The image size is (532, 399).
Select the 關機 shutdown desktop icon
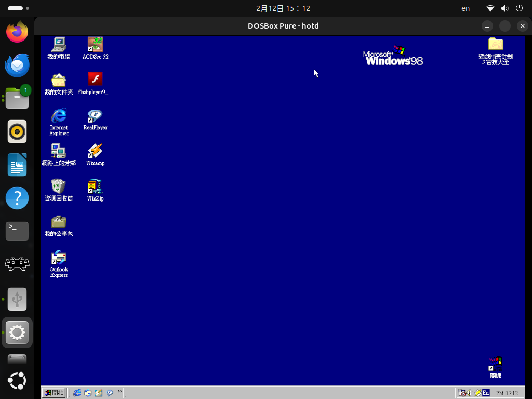point(495,362)
